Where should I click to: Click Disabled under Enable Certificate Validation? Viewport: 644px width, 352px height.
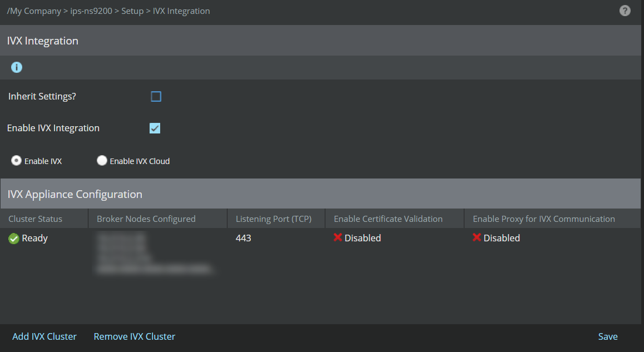363,238
